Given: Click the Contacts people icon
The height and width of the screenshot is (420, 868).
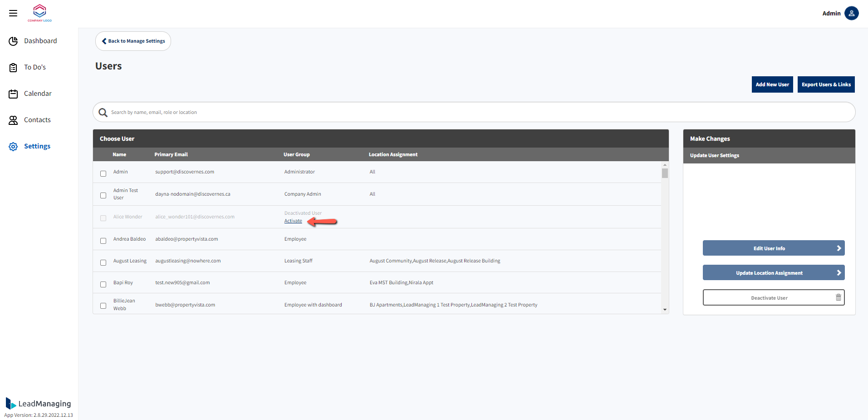Looking at the screenshot, I should pyautogui.click(x=13, y=120).
